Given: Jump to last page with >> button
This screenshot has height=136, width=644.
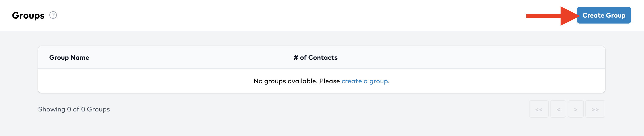Looking at the screenshot, I should pyautogui.click(x=595, y=109).
